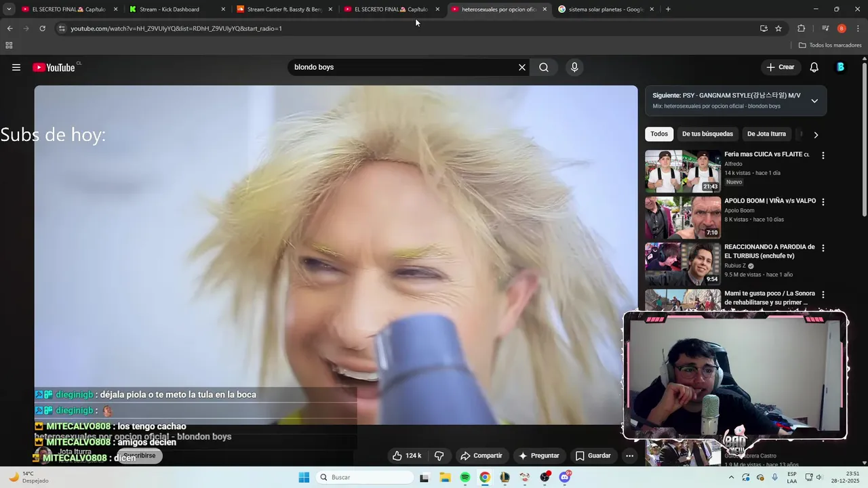Viewport: 868px width, 488px height.
Task: Reload the page with refresh icon
Action: tap(42, 28)
